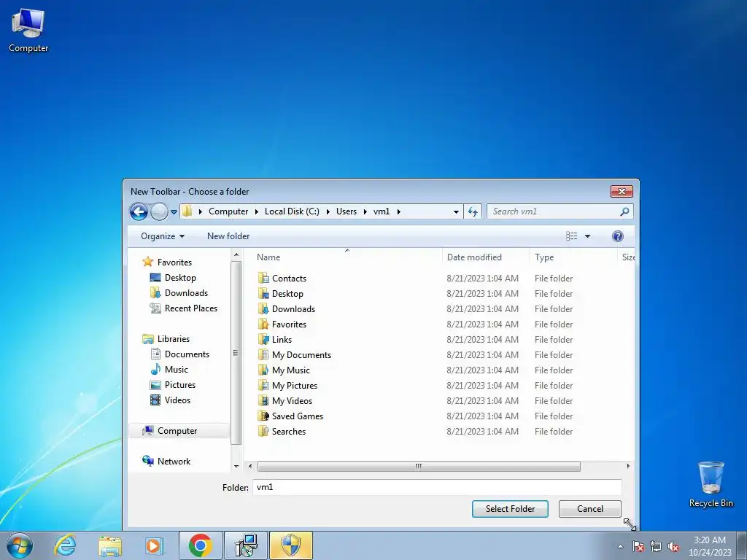The image size is (747, 560).
Task: Select Local Disk (C:) in breadcrumb
Action: [292, 211]
